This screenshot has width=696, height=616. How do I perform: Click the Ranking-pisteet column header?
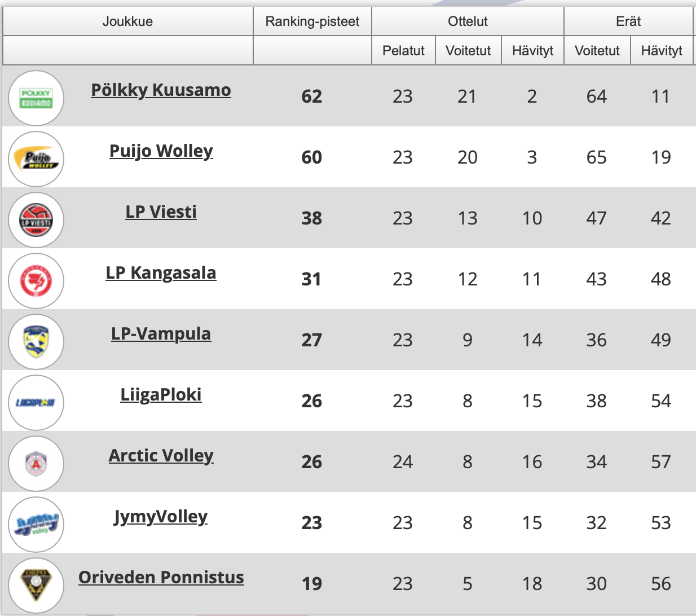pyautogui.click(x=312, y=21)
